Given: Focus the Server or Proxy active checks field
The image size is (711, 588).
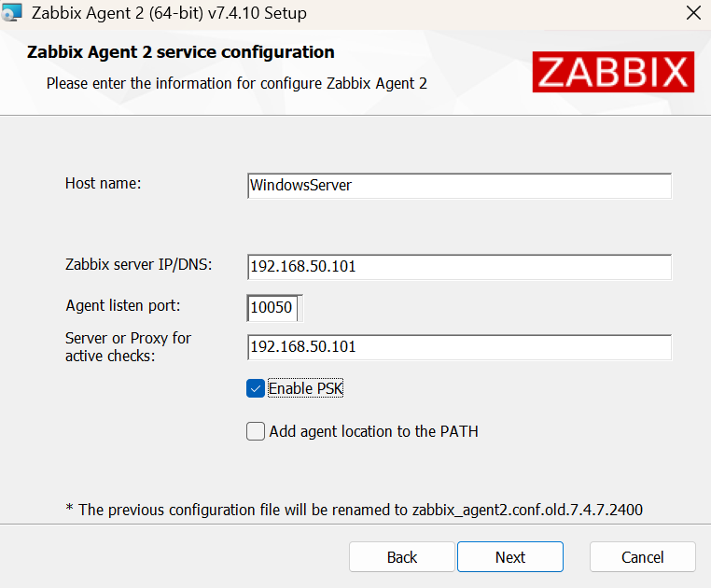Looking at the screenshot, I should tap(459, 347).
